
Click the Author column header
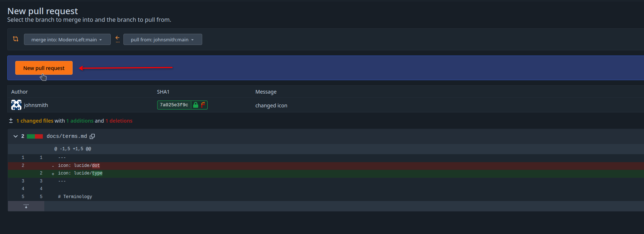tap(19, 92)
